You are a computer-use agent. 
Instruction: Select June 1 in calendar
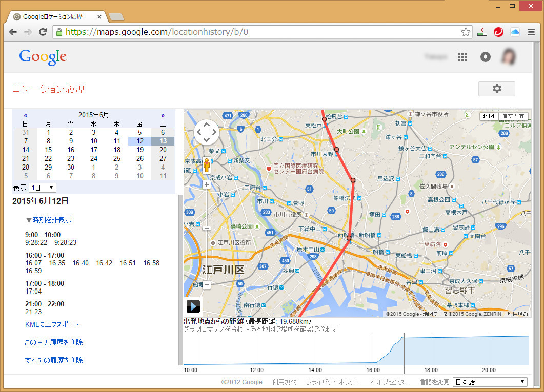coord(48,132)
